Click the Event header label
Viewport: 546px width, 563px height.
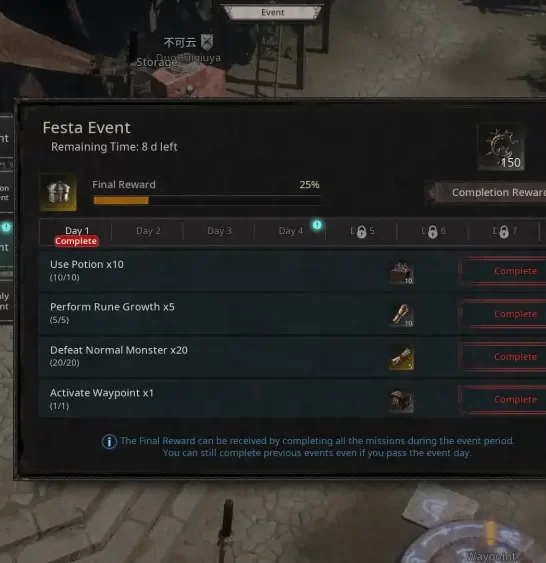(x=272, y=13)
